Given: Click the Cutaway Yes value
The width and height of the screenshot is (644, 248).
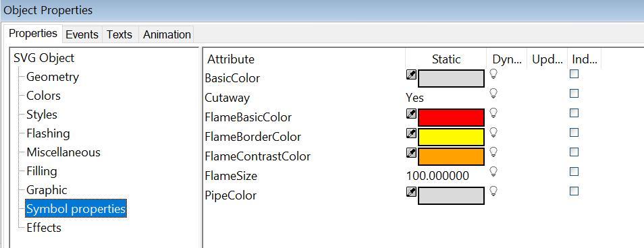Looking at the screenshot, I should tap(415, 98).
